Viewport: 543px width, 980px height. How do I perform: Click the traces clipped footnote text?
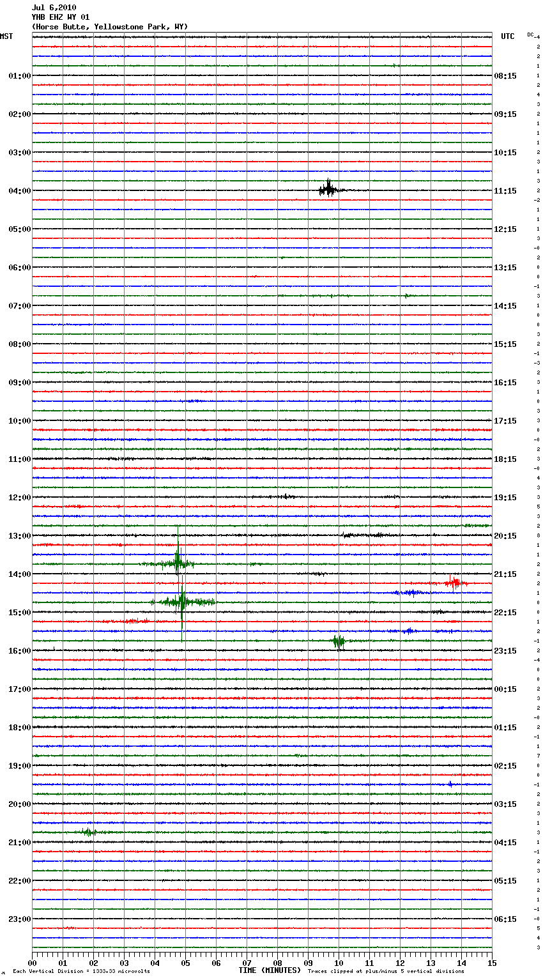pos(386,971)
